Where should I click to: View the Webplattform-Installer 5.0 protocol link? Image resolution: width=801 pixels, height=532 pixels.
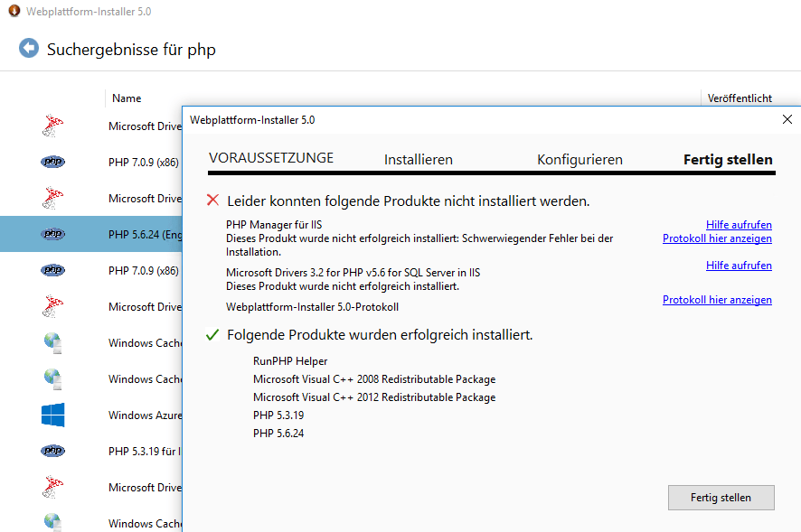(717, 300)
